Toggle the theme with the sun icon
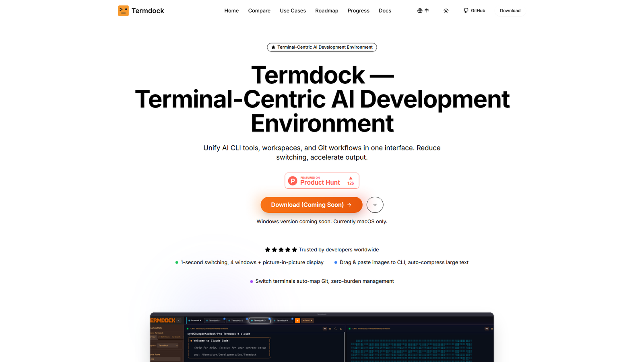The height and width of the screenshot is (362, 644). tap(446, 10)
